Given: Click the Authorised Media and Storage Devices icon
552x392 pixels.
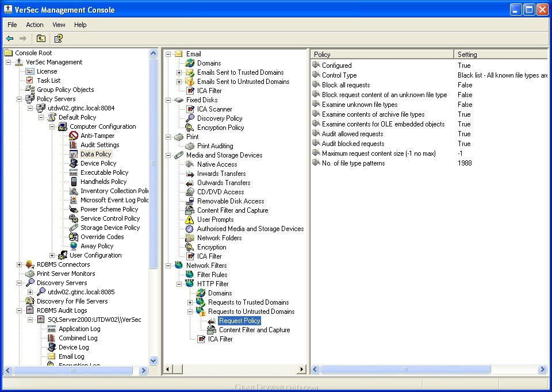Looking at the screenshot, I should [190, 229].
